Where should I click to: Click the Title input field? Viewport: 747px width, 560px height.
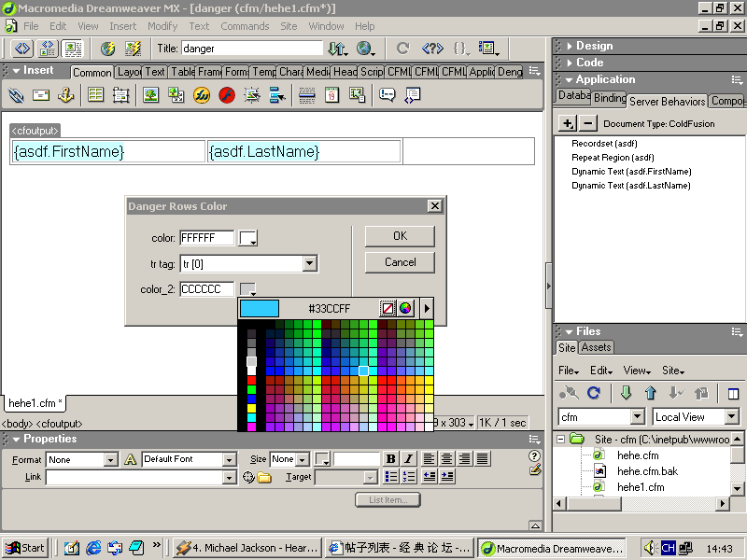251,49
